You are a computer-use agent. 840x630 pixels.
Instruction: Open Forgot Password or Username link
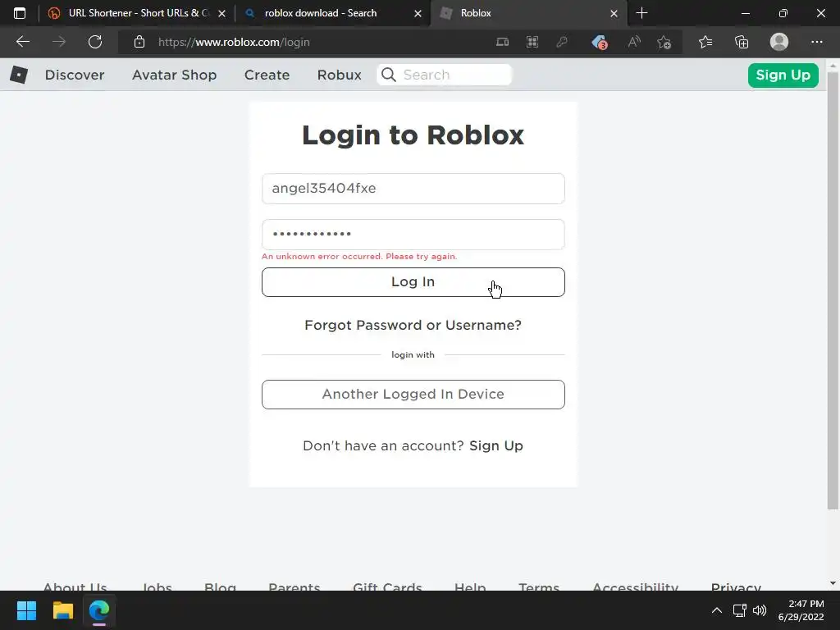click(x=413, y=325)
